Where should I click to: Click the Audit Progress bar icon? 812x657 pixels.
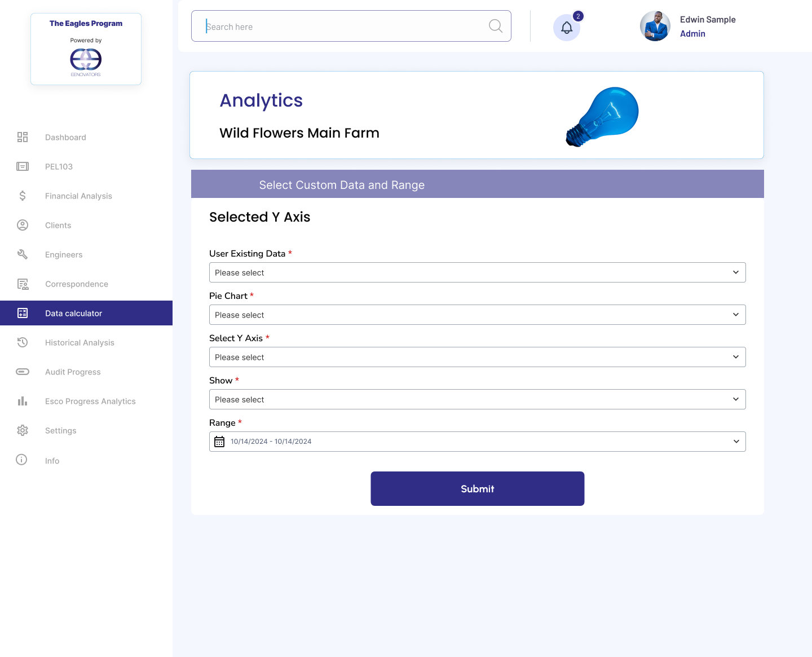click(x=23, y=372)
